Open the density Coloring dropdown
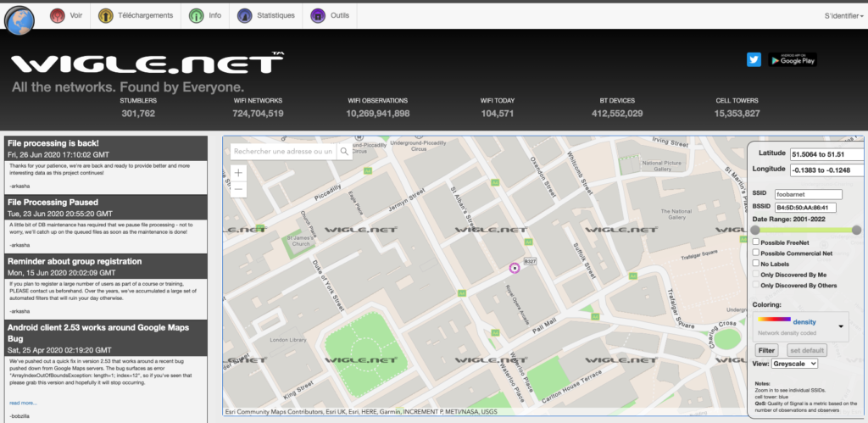868x423 pixels. pyautogui.click(x=801, y=326)
